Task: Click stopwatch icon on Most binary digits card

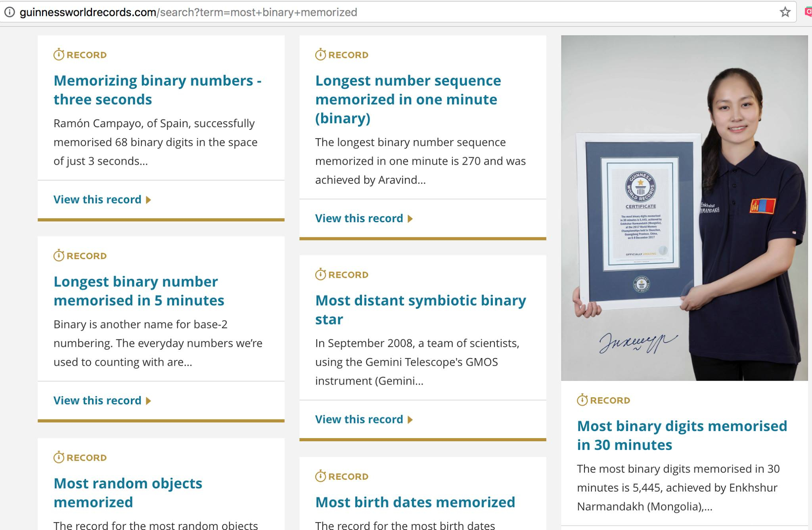Action: 582,400
